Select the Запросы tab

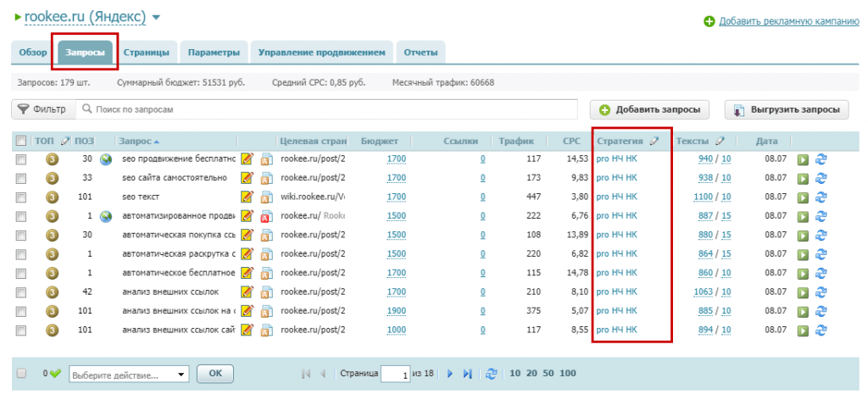pos(85,53)
